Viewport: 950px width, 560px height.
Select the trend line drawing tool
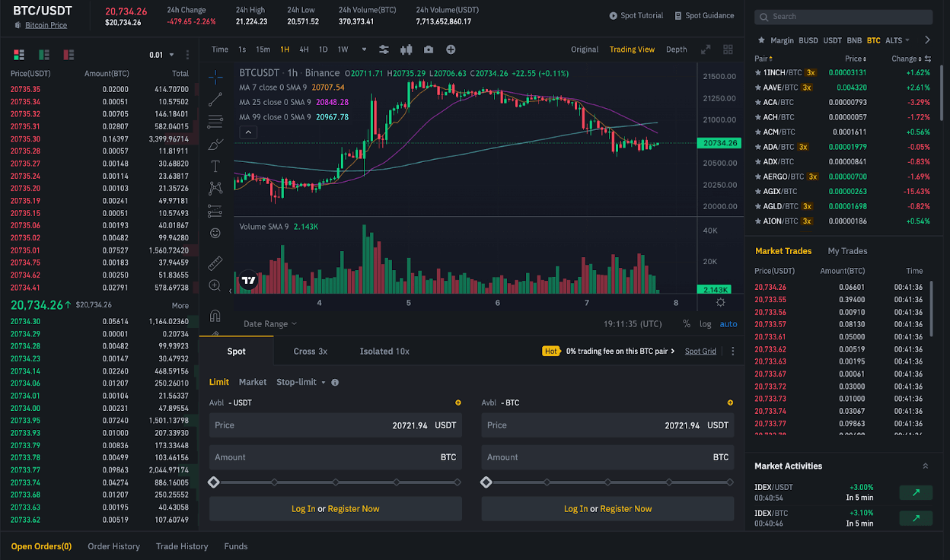tap(215, 99)
